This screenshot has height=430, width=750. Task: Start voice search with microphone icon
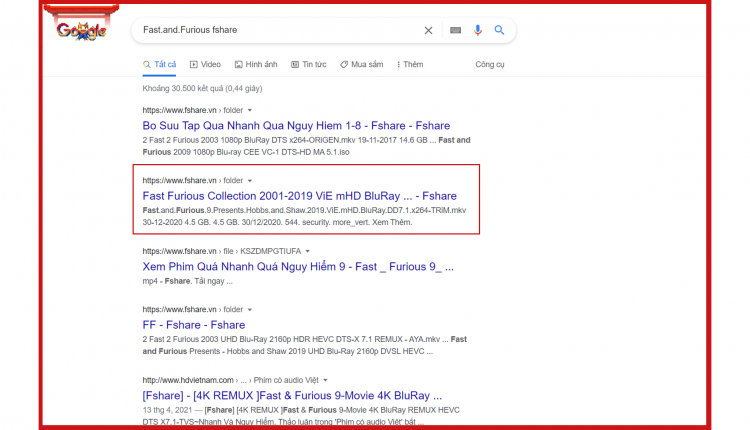coord(477,30)
